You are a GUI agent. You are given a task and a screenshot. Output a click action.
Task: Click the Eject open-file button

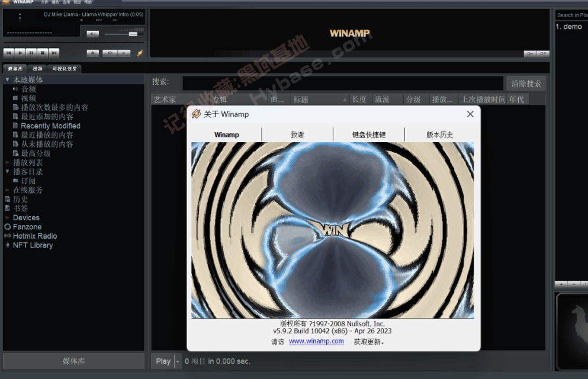click(x=93, y=53)
